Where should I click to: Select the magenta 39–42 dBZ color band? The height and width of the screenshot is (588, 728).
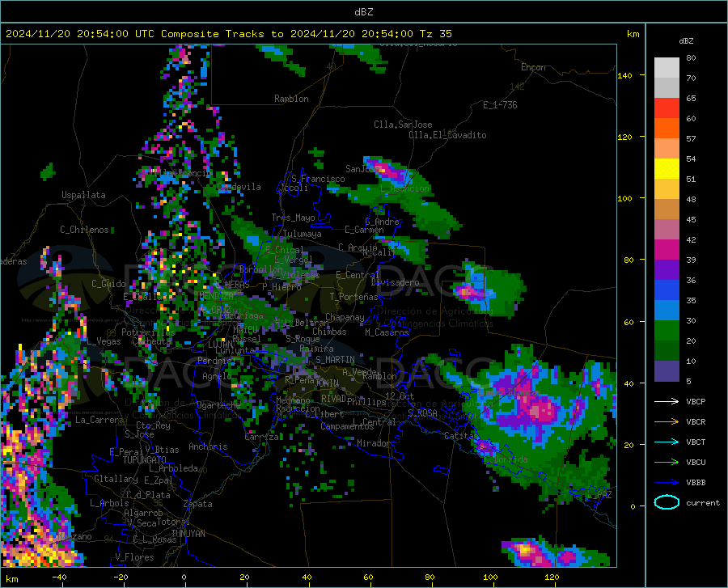click(667, 250)
